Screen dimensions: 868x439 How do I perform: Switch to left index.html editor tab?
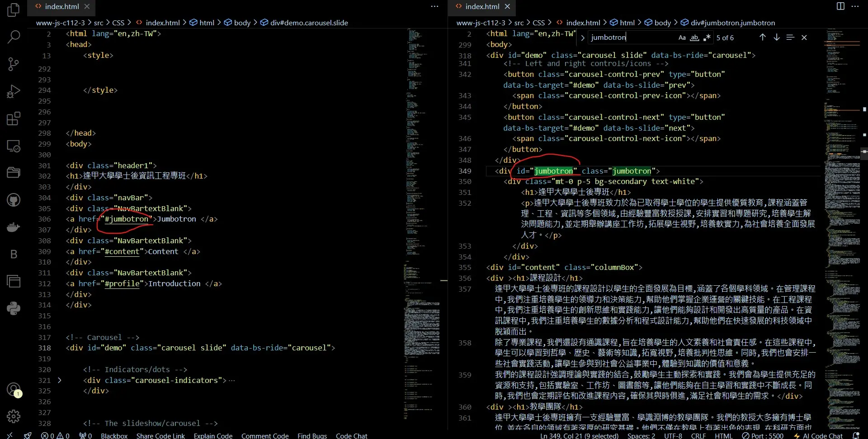coord(61,6)
